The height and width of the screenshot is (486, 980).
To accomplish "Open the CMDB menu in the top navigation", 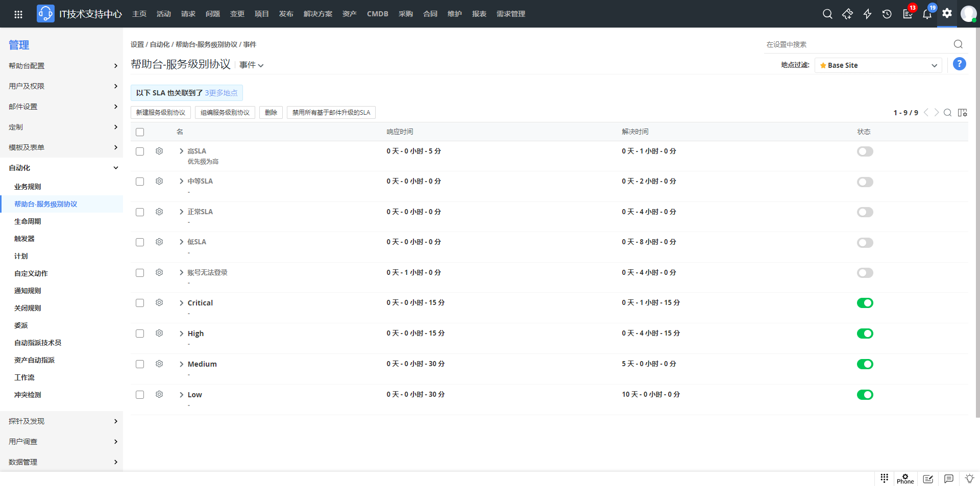I will [378, 14].
